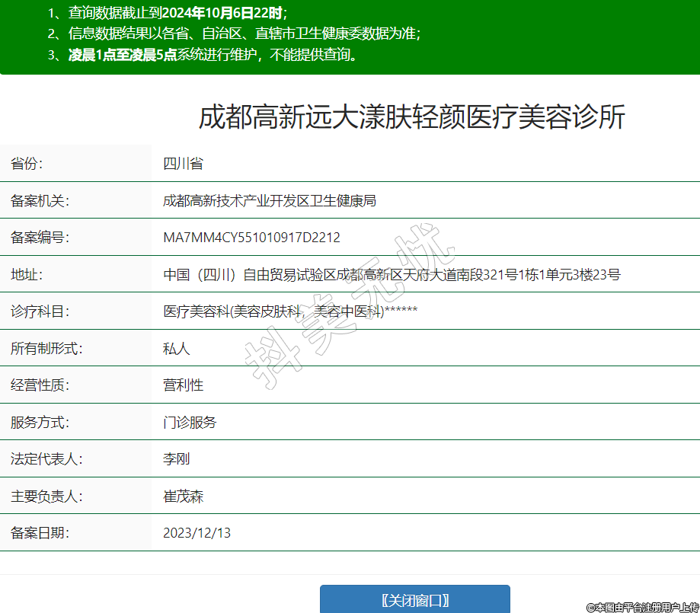Image resolution: width=700 pixels, height=613 pixels.
Task: Click the 所有制形式 value 私人
Action: [x=176, y=349]
